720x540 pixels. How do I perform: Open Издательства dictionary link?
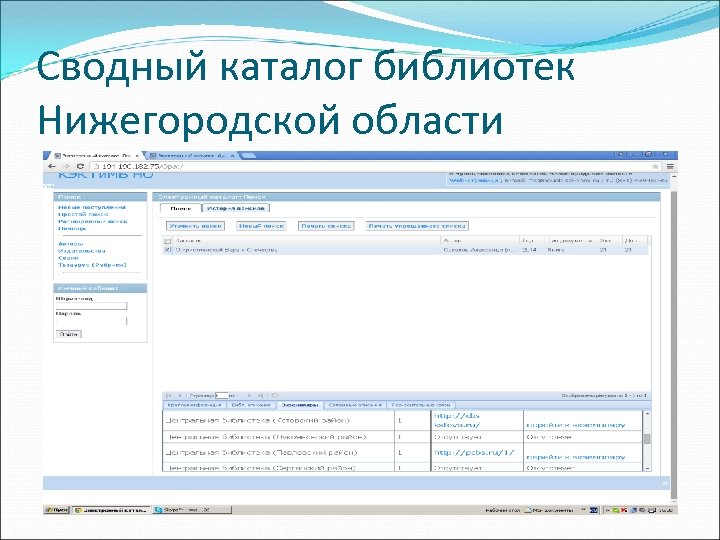82,251
